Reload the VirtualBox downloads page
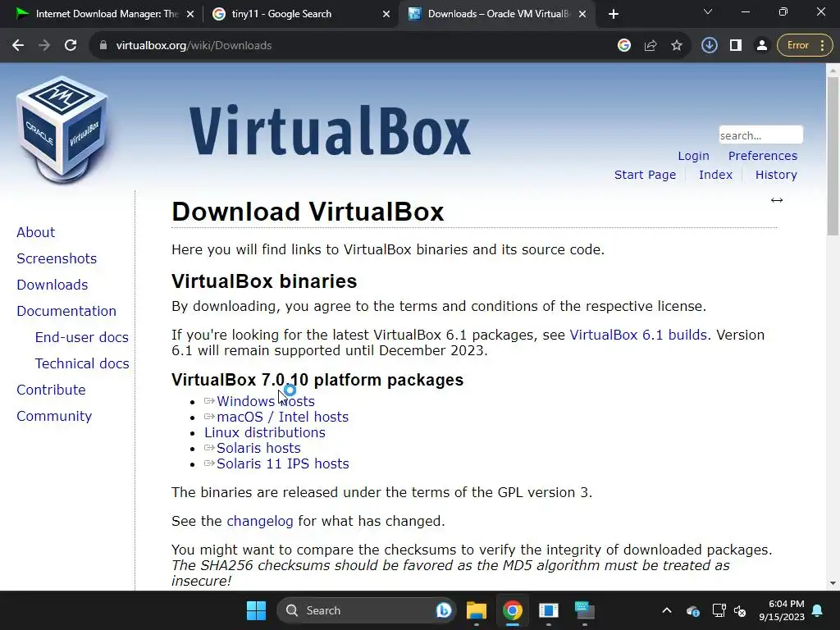 [x=71, y=46]
